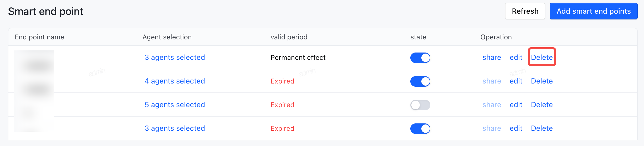Delete the 5 agents selected end point
This screenshot has height=146, width=644.
pyautogui.click(x=542, y=105)
